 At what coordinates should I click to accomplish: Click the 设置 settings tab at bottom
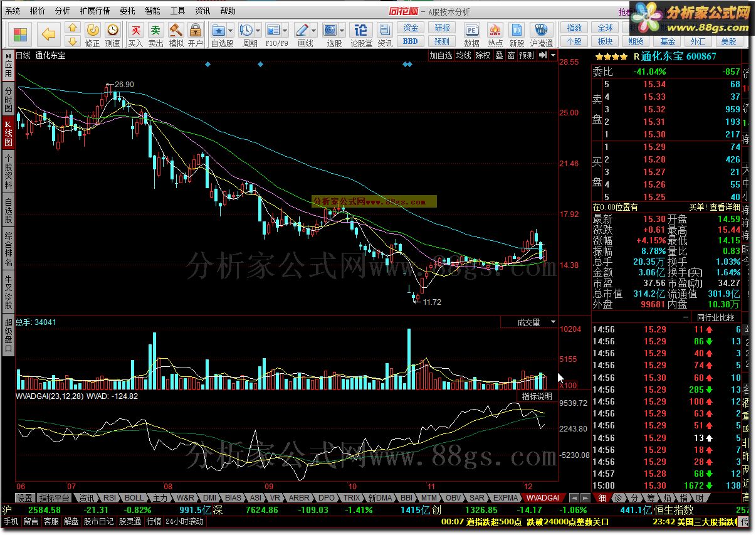pyautogui.click(x=25, y=497)
